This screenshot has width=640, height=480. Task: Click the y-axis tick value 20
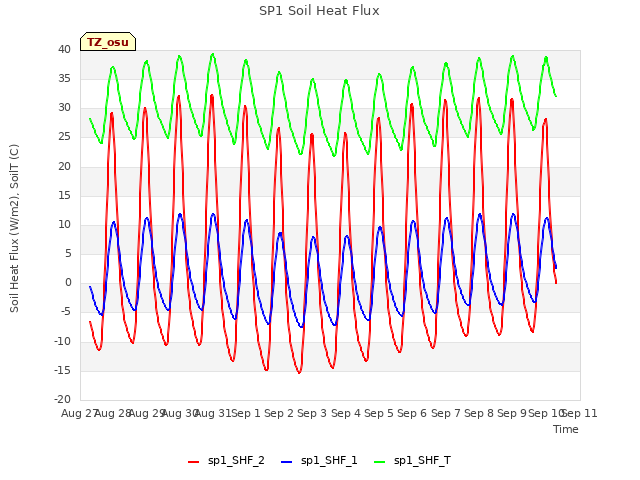tap(64, 166)
